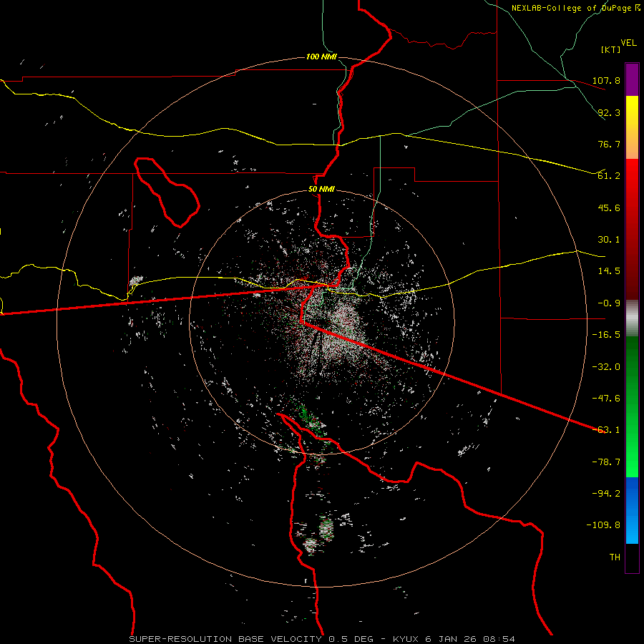Select the 76.7 velocity scale value
This screenshot has height=644, width=644.
coord(609,144)
